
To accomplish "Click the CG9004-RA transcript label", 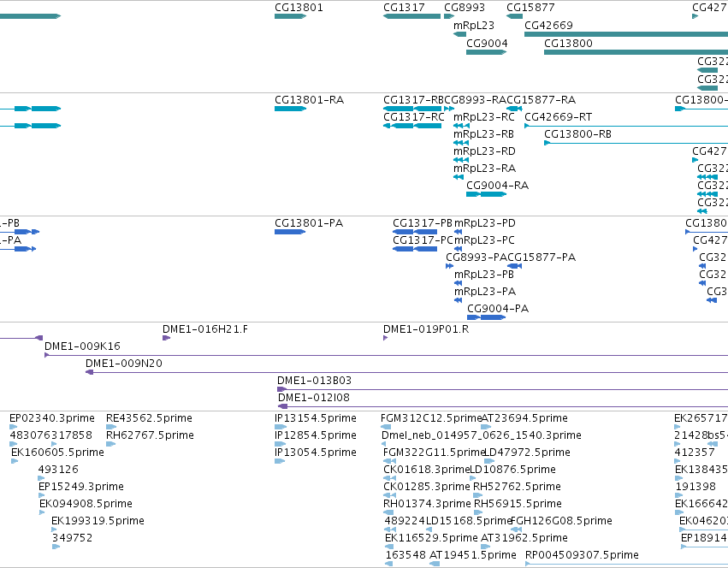I will pos(497,186).
